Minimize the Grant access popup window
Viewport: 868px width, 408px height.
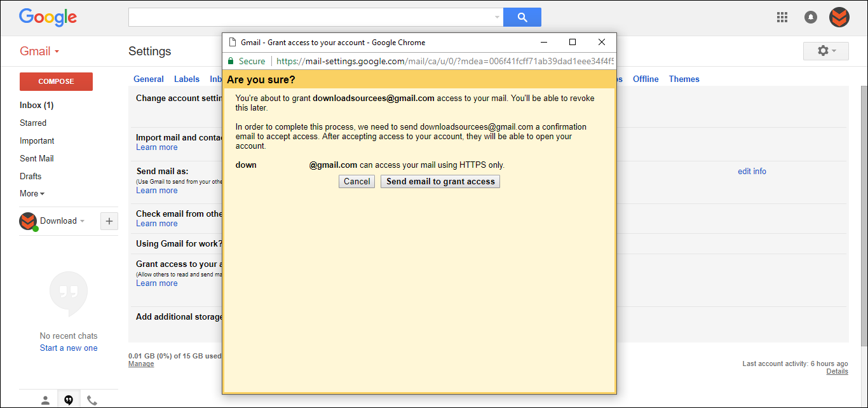pyautogui.click(x=544, y=42)
